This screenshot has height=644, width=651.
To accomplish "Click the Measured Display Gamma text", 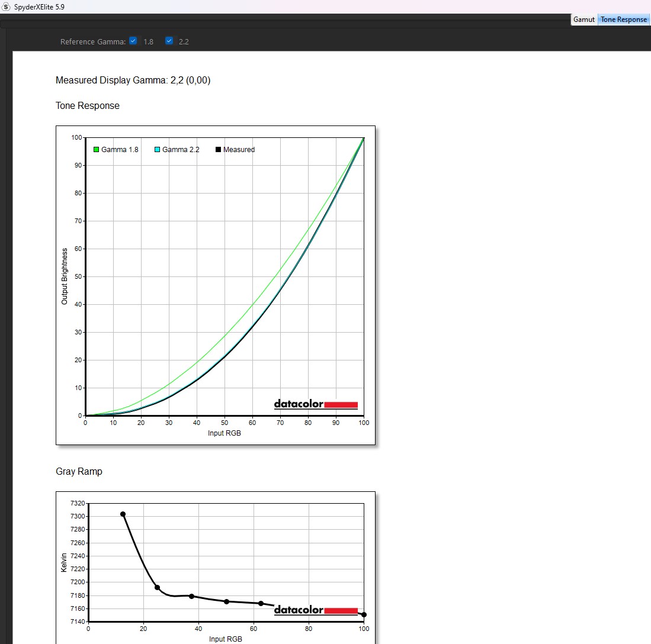I will pos(133,80).
